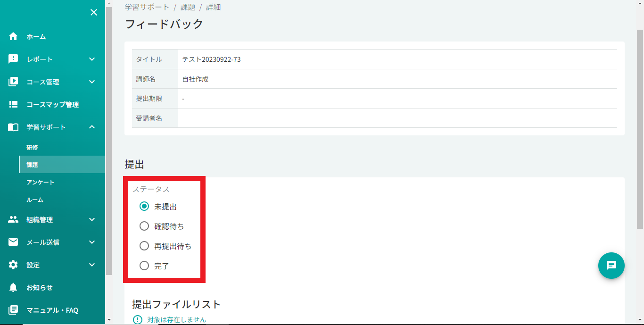The image size is (644, 325).
Task: Click the 設定 gear icon
Action: click(x=13, y=265)
